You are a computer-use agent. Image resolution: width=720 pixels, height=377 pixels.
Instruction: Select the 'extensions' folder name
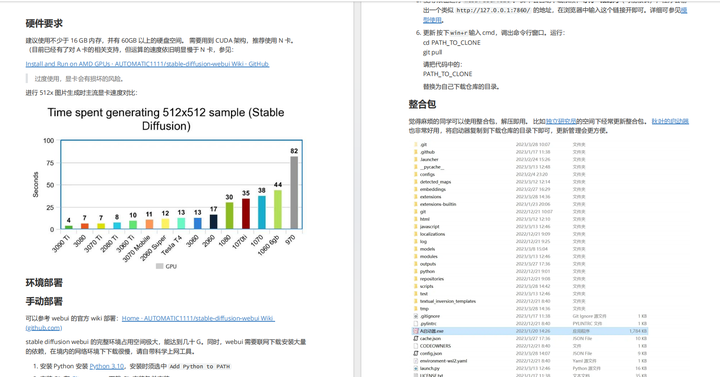[430, 197]
